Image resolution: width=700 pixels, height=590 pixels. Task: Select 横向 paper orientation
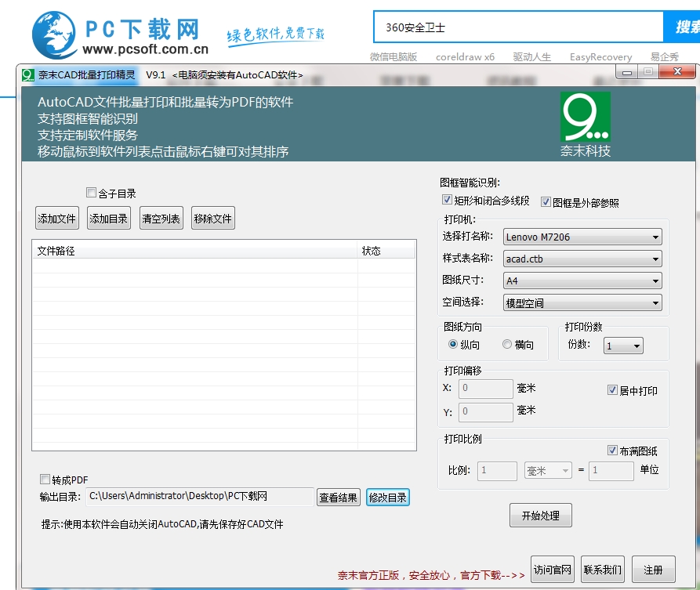coord(507,344)
